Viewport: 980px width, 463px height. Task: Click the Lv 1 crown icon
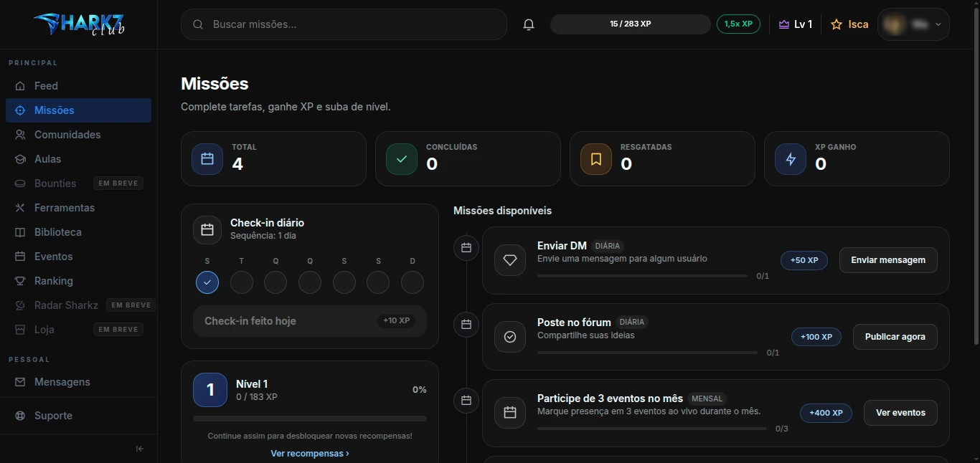[x=783, y=24]
